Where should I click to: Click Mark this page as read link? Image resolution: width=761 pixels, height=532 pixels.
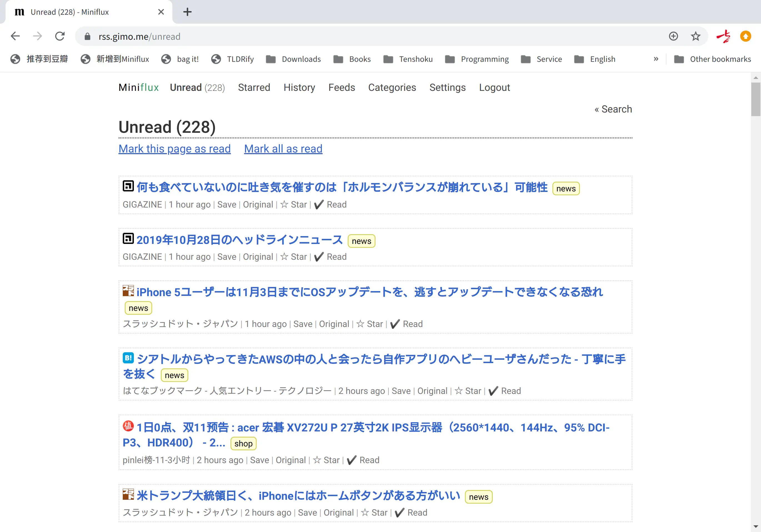point(175,149)
